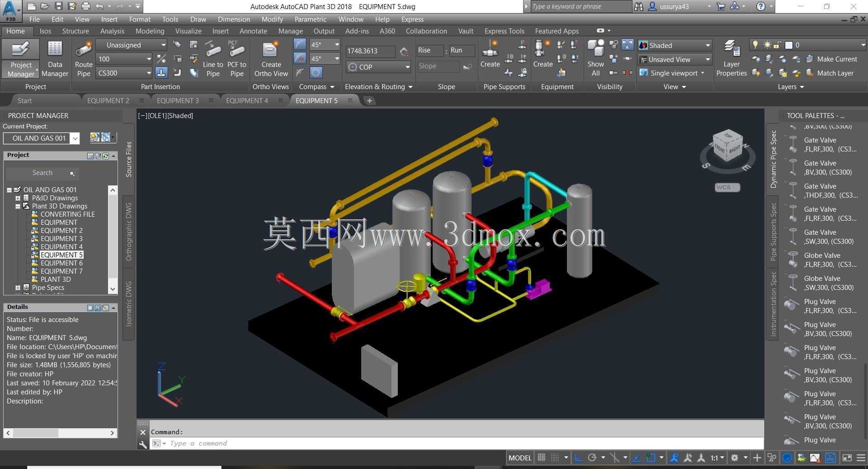Open the Parametric menu

click(x=310, y=19)
